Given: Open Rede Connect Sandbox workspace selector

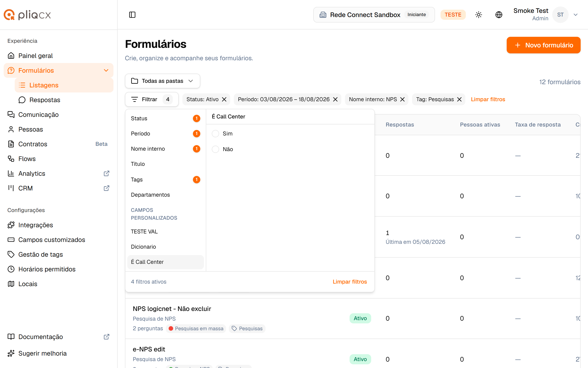Looking at the screenshot, I should 374,14.
